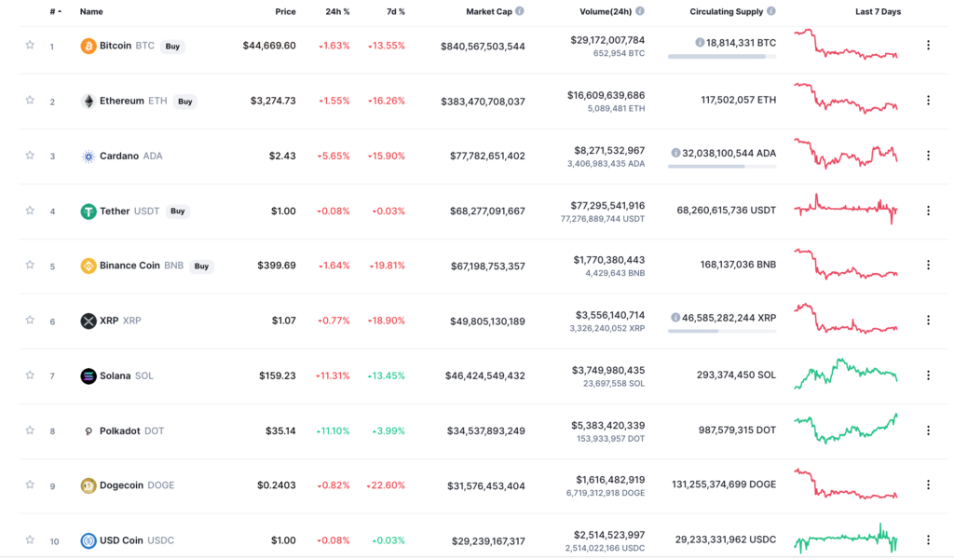
Task: Open Polkadot last 7 days sparkline chart
Action: 846,429
